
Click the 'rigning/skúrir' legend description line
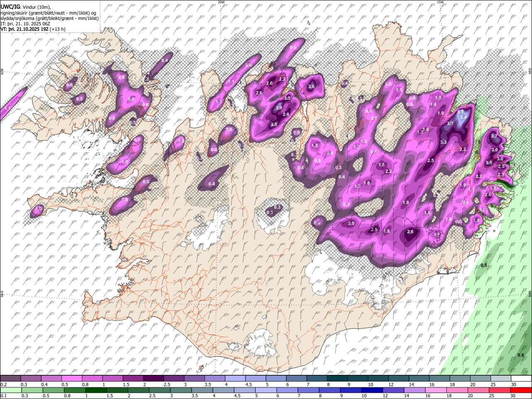coord(48,13)
